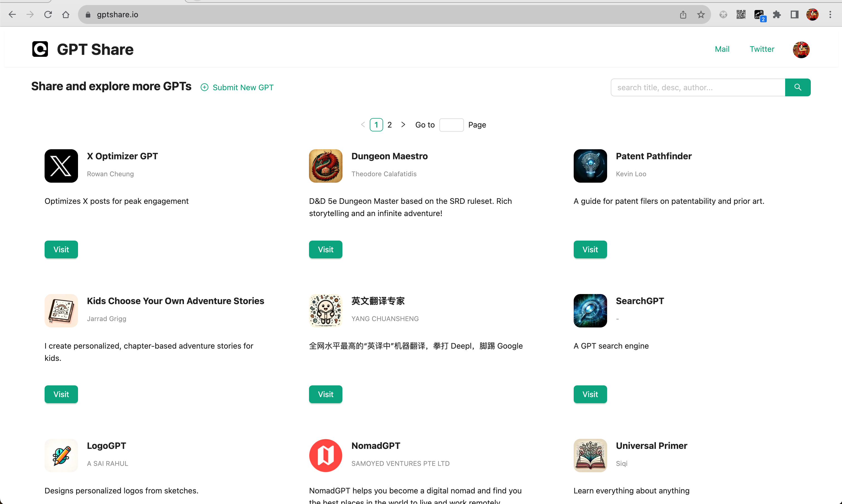This screenshot has width=842, height=504.
Task: Click the LogoGPT pencil icon
Action: point(61,455)
